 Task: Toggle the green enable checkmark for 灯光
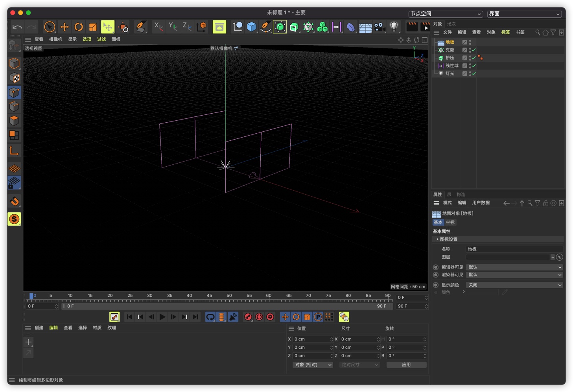[474, 74]
